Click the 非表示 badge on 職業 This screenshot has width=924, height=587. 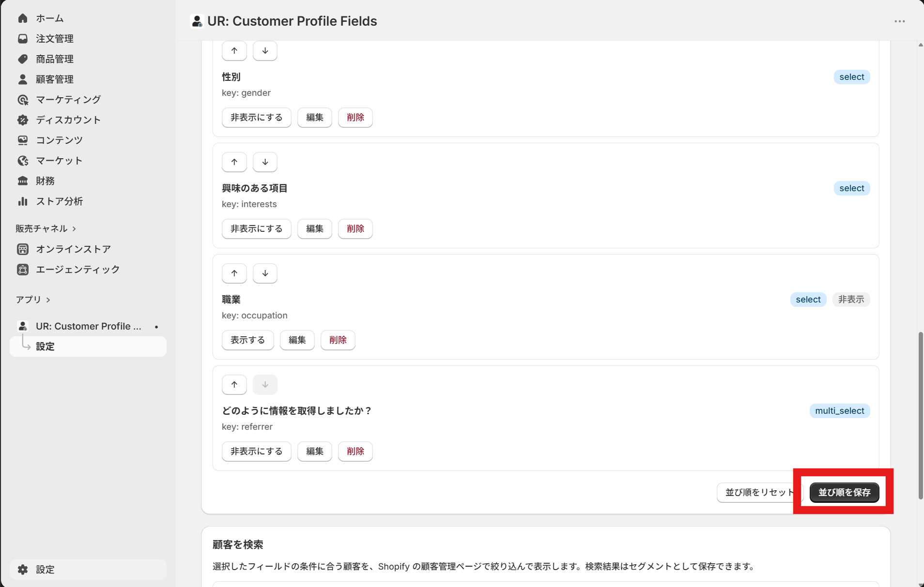(x=851, y=300)
